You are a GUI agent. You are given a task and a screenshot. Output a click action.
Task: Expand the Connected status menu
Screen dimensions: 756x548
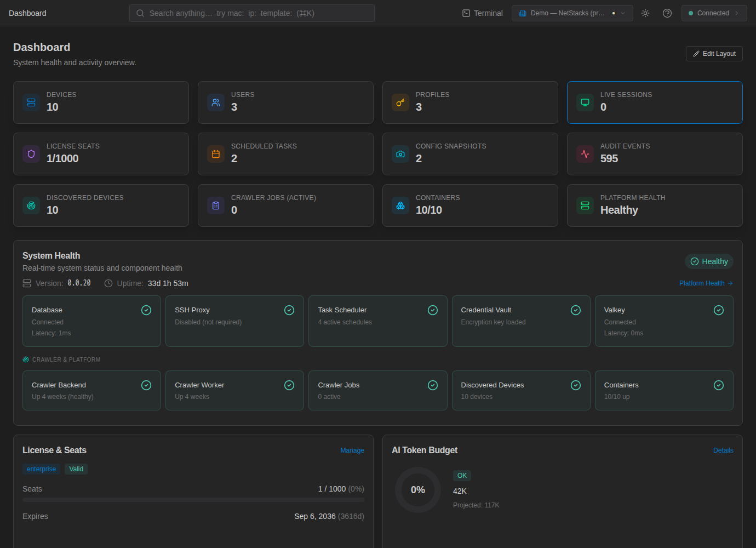[714, 13]
